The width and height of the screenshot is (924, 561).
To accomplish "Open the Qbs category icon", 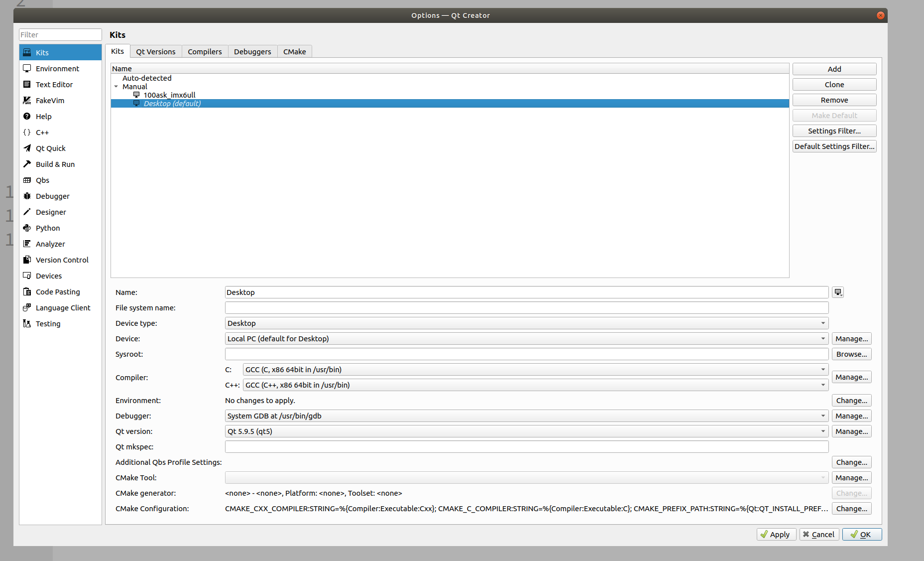I will click(x=27, y=180).
